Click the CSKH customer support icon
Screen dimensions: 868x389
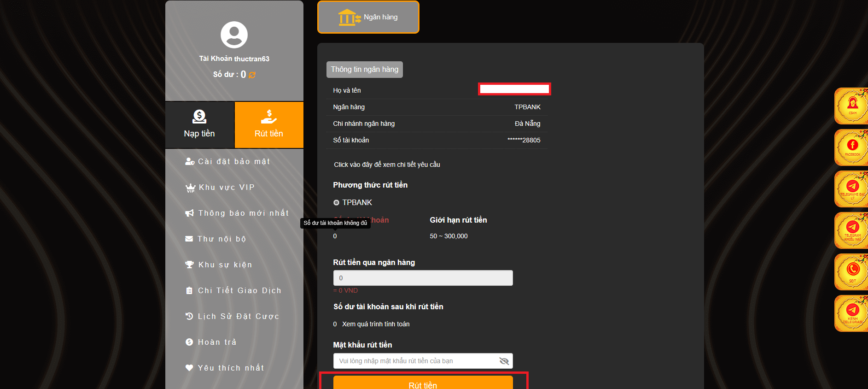pos(852,106)
